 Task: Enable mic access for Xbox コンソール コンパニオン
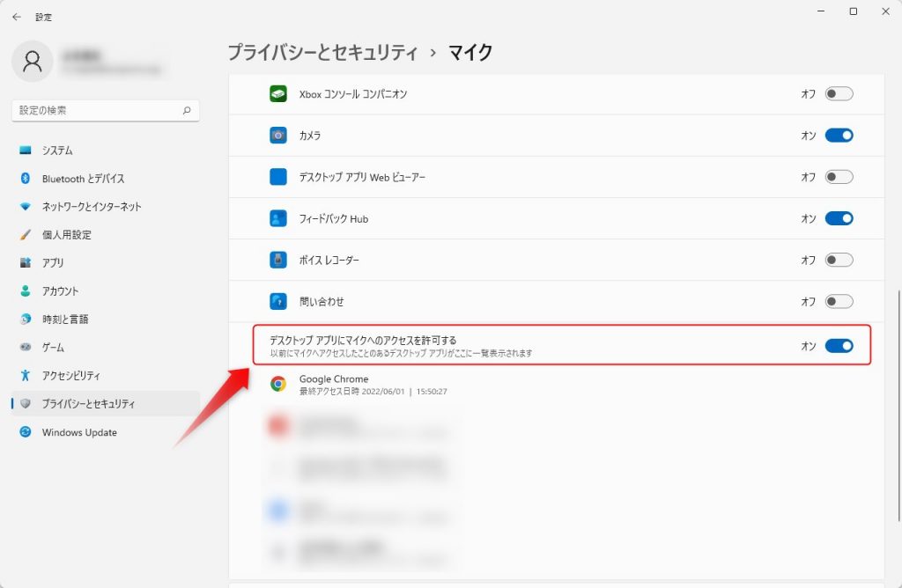(839, 93)
